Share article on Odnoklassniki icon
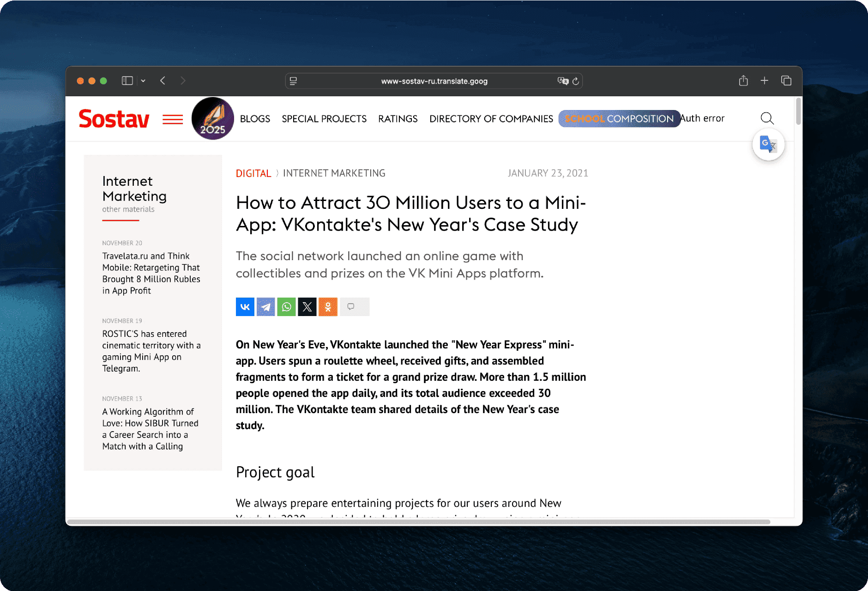Viewport: 868px width, 591px height. pyautogui.click(x=328, y=307)
